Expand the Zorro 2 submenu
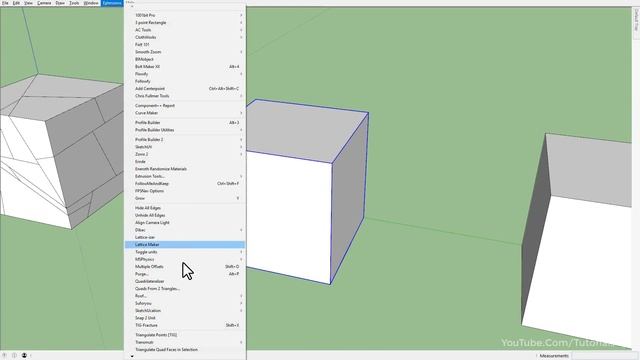 point(184,154)
